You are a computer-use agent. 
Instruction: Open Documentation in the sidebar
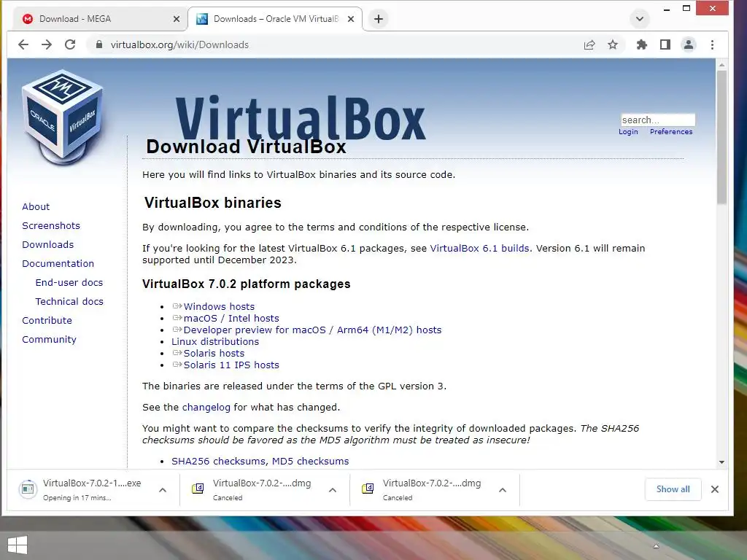coord(58,263)
